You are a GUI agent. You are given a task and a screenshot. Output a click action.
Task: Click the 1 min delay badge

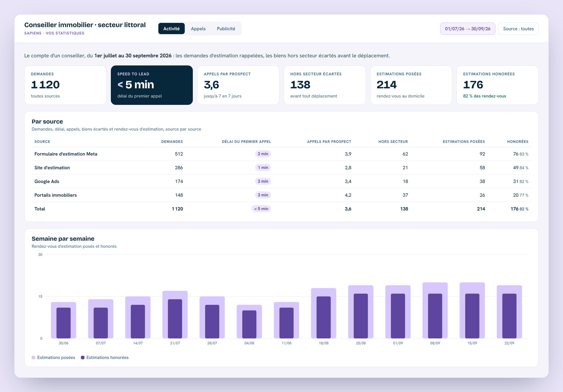click(263, 168)
